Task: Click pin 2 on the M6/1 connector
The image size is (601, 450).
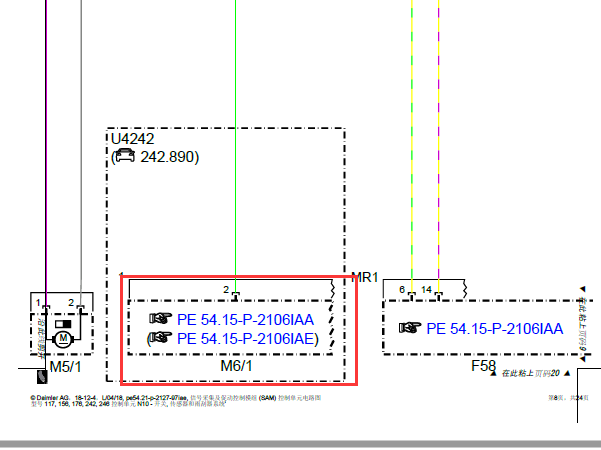Action: pos(226,290)
